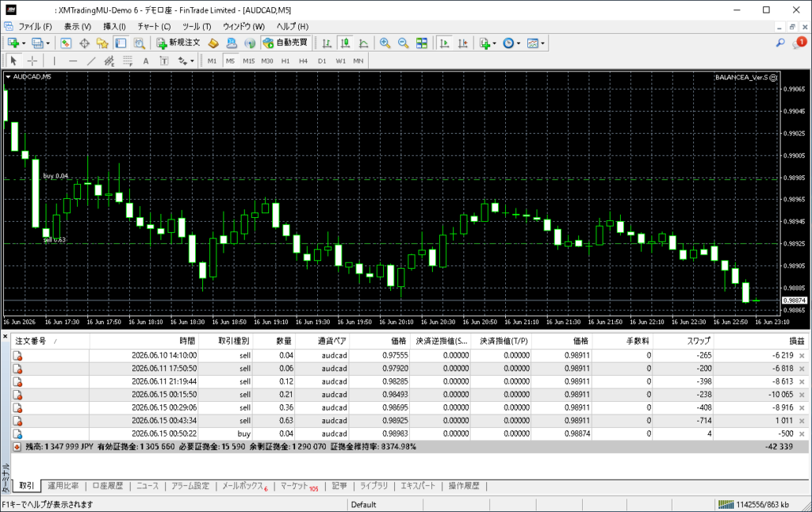The width and height of the screenshot is (812, 512).
Task: Select the equidistant channel tool
Action: click(109, 60)
